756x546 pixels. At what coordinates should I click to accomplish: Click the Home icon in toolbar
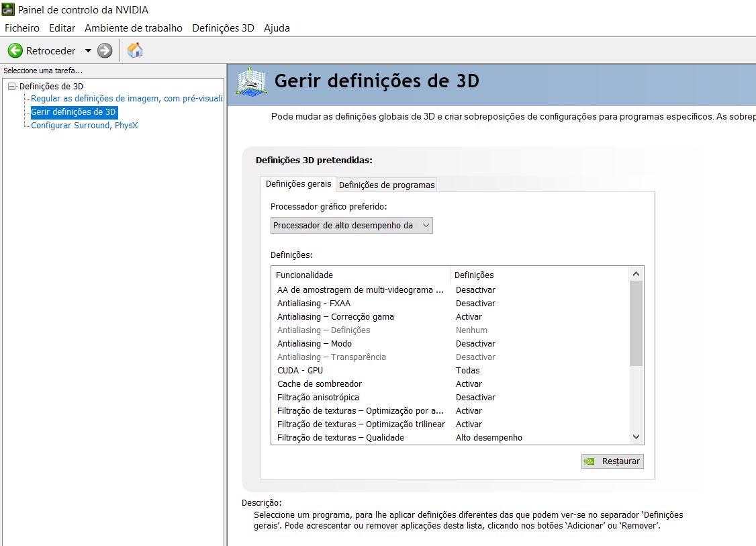(135, 50)
